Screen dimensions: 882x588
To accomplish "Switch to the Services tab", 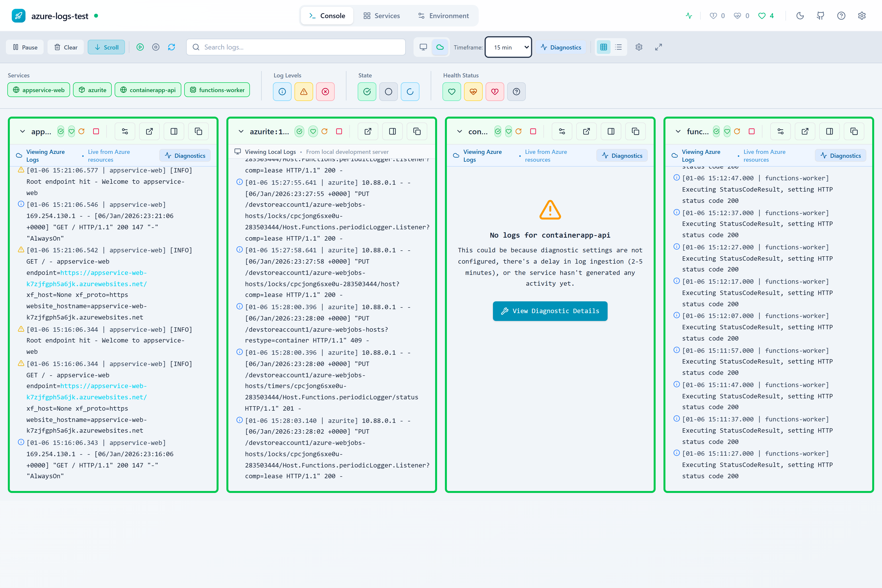I will tap(381, 16).
